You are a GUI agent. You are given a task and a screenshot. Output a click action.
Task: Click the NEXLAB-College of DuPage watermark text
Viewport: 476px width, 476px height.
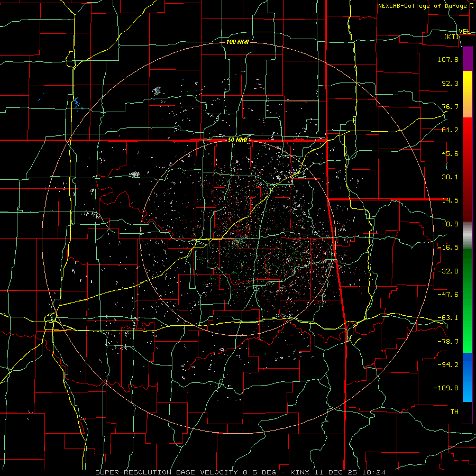(x=426, y=6)
